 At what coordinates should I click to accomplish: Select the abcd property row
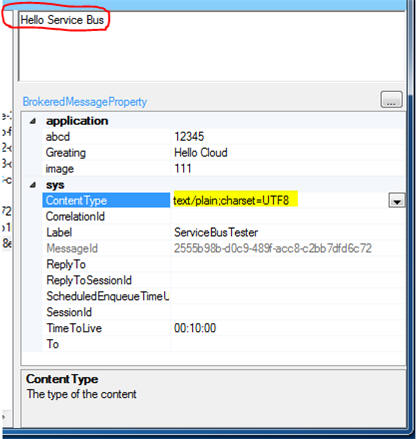[224, 137]
